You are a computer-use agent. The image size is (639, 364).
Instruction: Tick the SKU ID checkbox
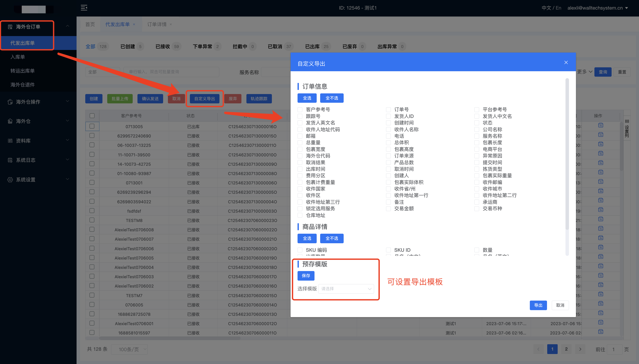[388, 250]
